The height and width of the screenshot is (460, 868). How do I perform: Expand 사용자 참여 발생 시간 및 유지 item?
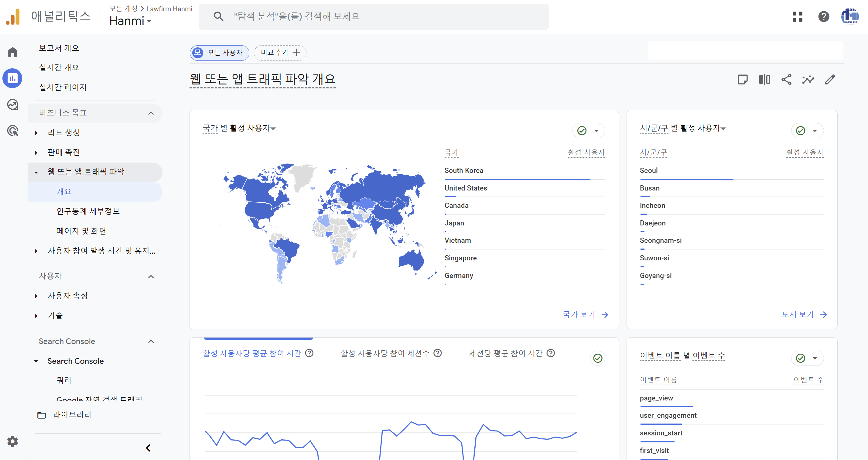36,251
